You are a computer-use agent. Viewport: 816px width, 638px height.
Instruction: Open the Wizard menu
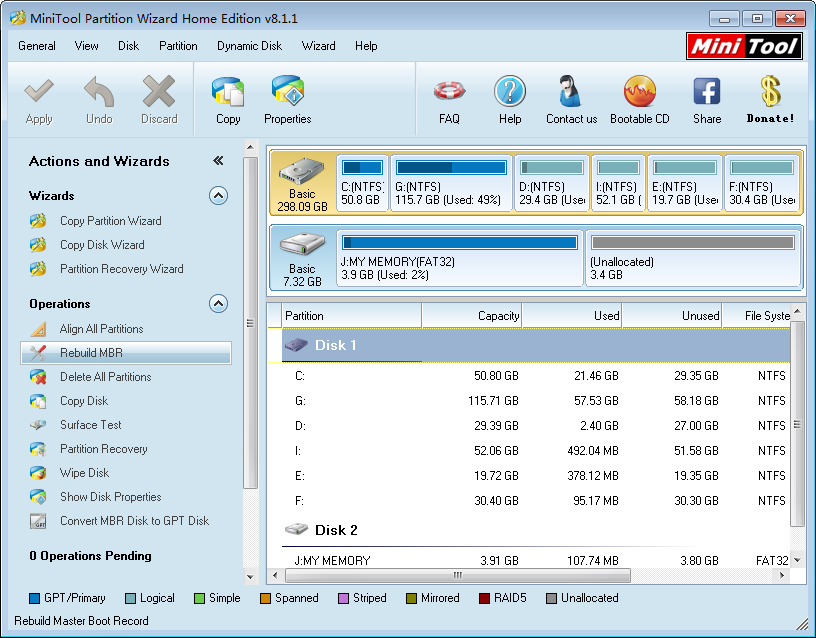(318, 46)
